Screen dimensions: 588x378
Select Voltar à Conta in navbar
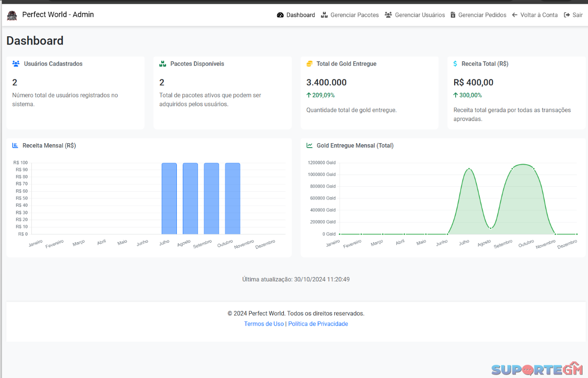[x=535, y=15]
